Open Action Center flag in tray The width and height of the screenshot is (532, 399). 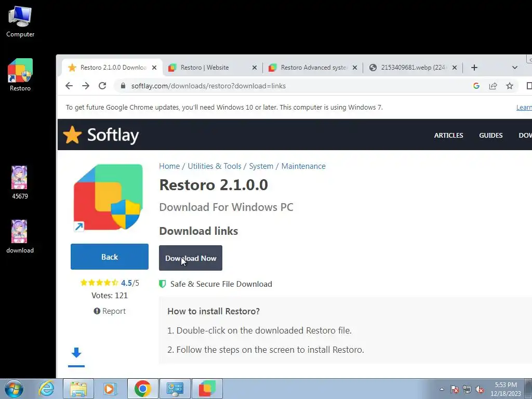[455, 389]
